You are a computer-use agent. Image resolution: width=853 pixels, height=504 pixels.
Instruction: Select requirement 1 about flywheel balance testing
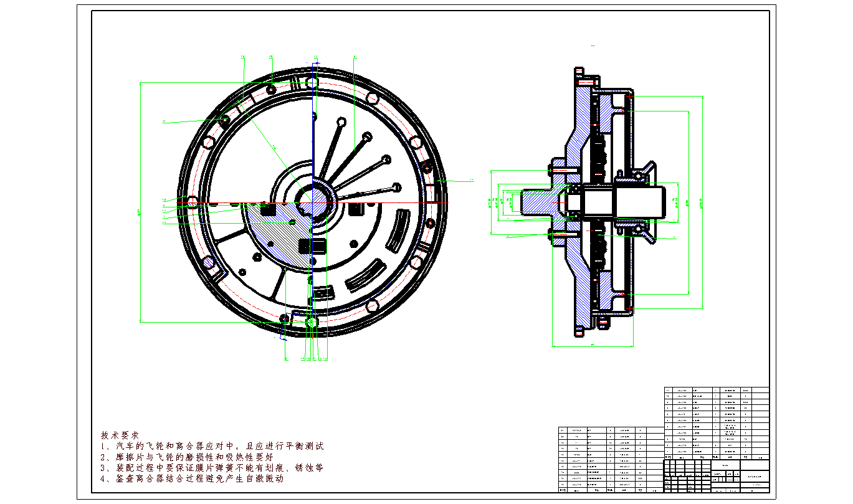coord(212,446)
